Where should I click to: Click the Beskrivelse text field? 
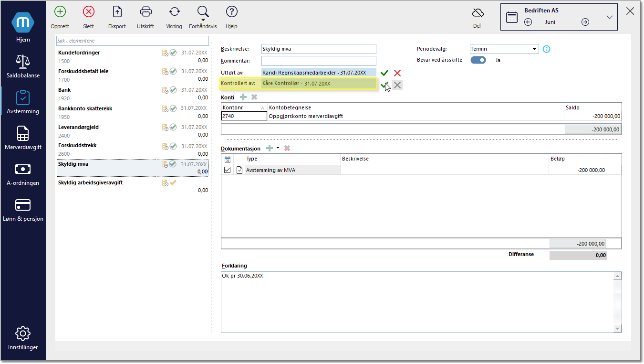pos(319,49)
